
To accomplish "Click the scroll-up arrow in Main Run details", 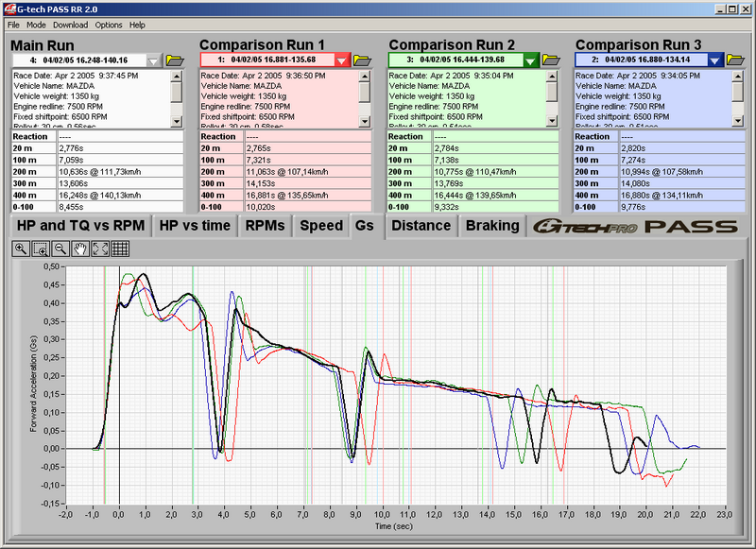I will pyautogui.click(x=177, y=77).
